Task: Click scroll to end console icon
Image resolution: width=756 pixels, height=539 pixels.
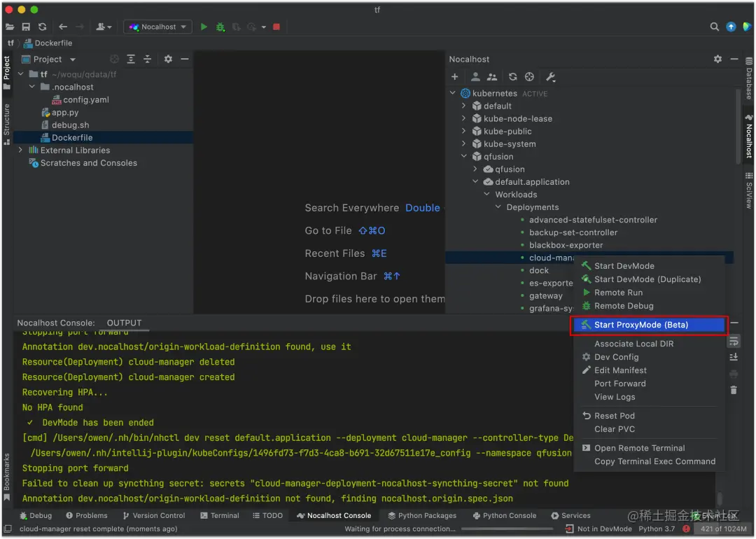Action: click(734, 357)
